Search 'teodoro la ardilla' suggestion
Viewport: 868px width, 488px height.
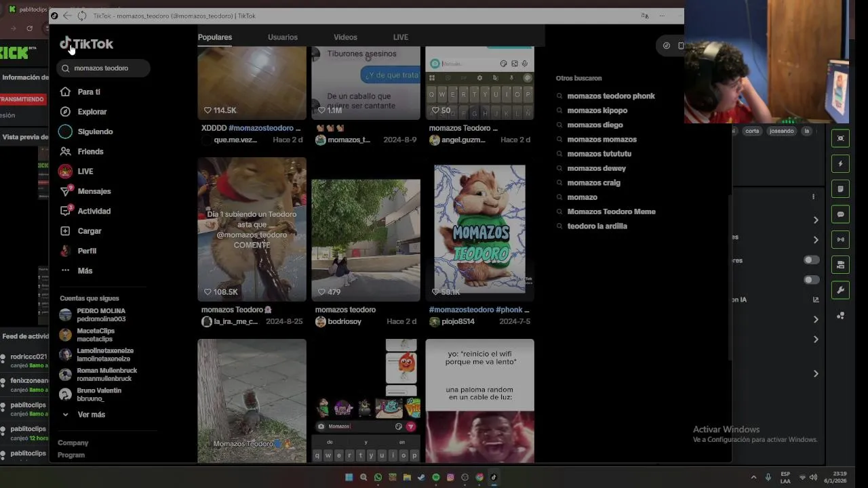tap(597, 226)
